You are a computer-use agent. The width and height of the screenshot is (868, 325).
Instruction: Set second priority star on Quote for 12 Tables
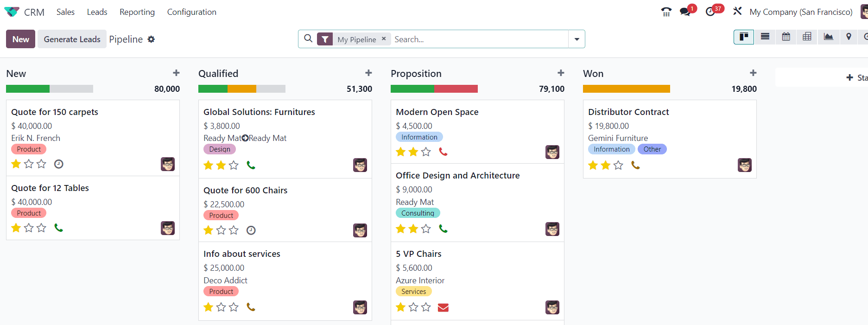pyautogui.click(x=29, y=228)
